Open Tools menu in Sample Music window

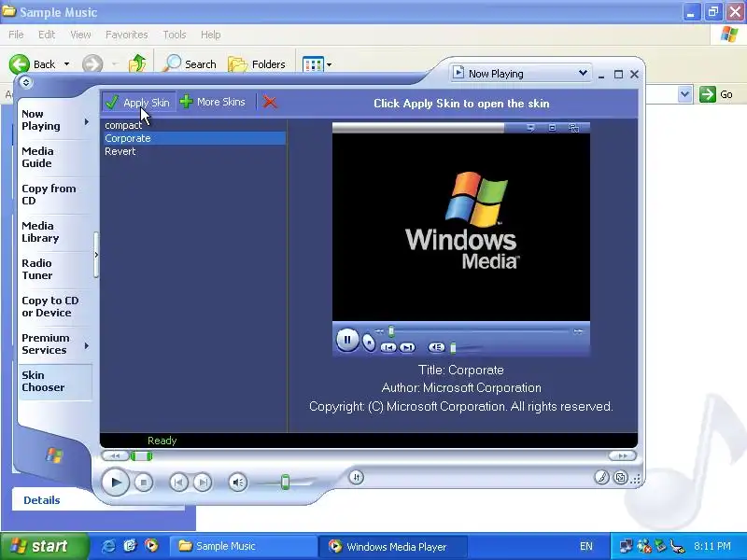click(x=175, y=35)
